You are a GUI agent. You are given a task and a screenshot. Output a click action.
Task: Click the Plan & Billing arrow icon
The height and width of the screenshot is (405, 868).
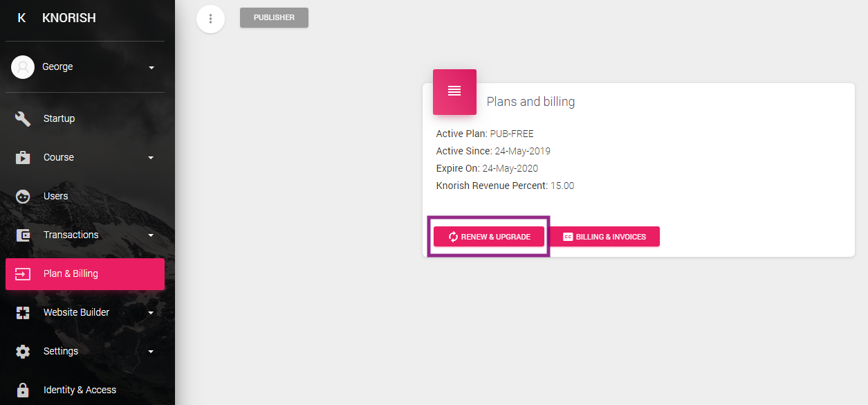tap(23, 274)
